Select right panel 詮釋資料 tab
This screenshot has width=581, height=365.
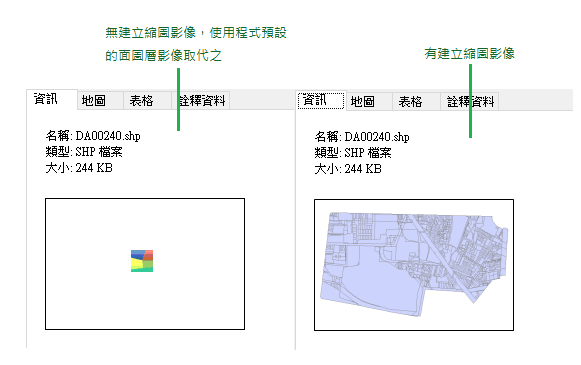[x=469, y=102]
